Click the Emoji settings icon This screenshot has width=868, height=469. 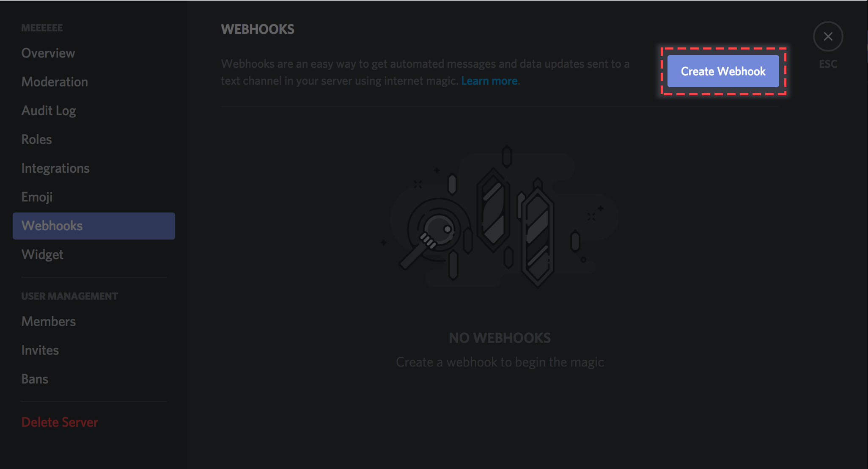click(x=37, y=196)
